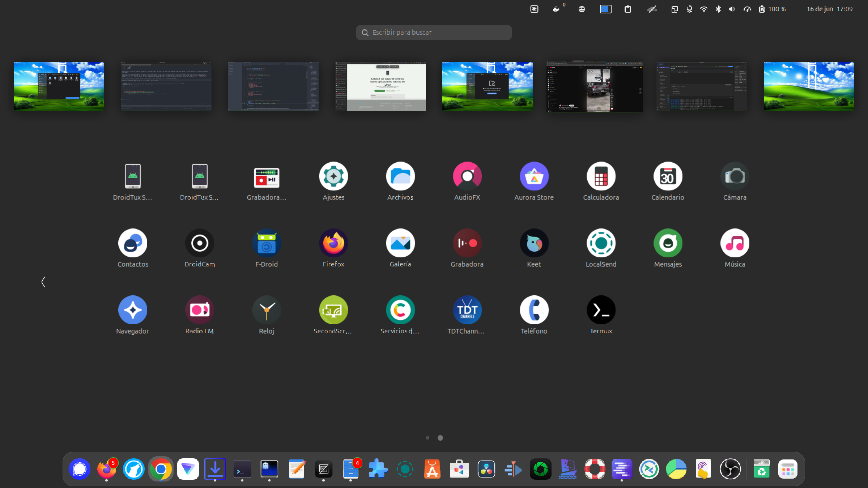The image size is (868, 488).
Task: Launch Zed editor from the dock
Action: click(324, 469)
